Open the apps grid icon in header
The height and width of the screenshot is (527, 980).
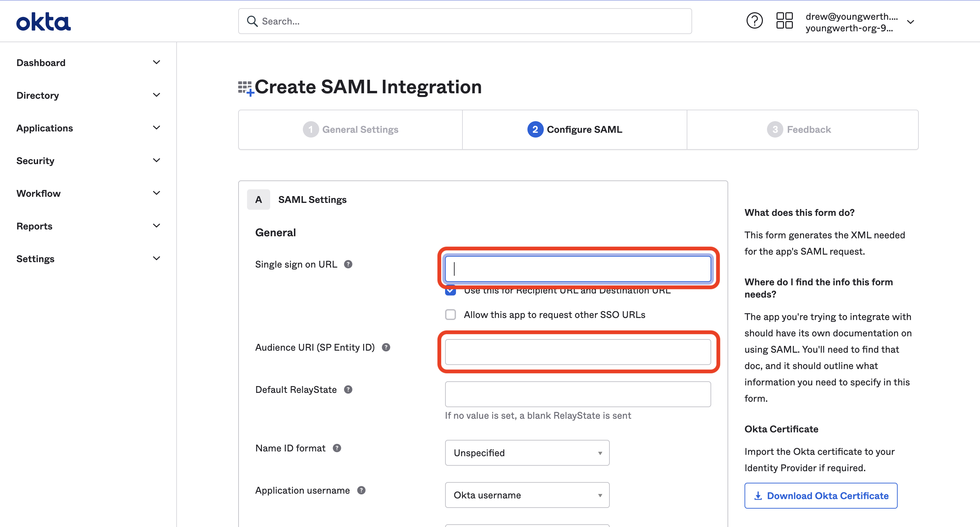coord(784,21)
